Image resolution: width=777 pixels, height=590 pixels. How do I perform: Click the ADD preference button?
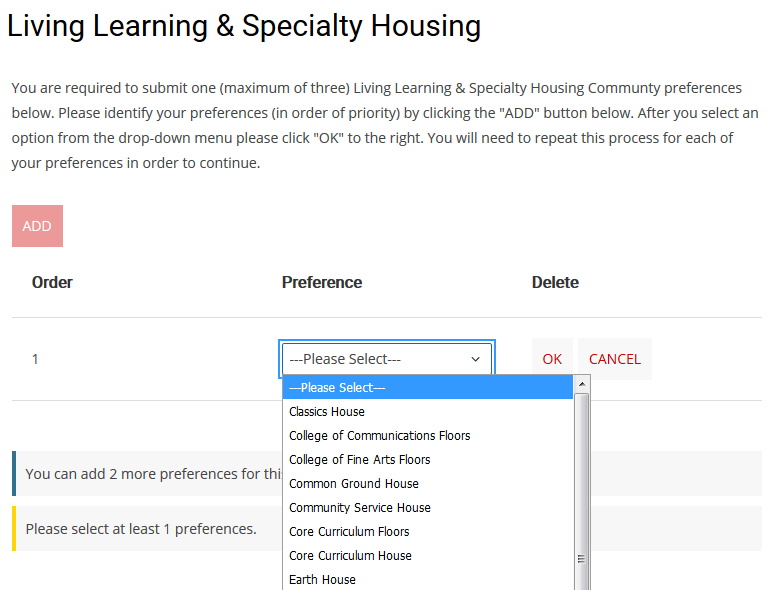tap(37, 226)
